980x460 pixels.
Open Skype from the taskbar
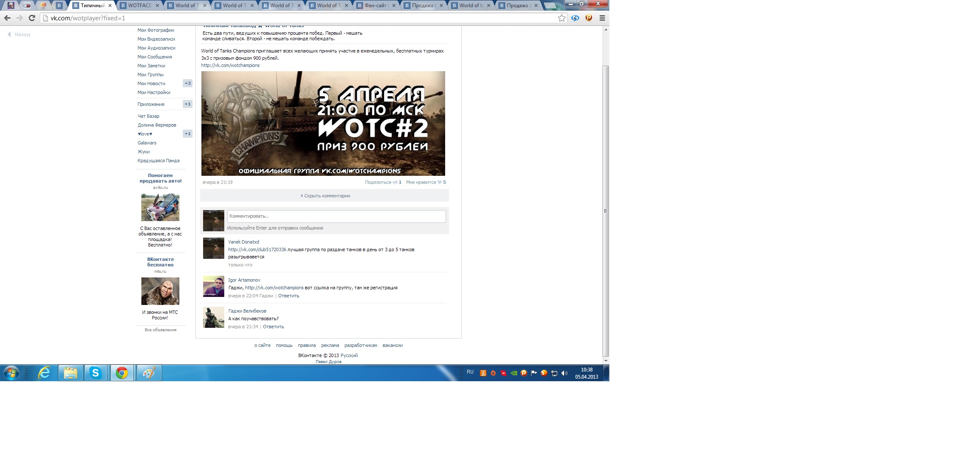pyautogui.click(x=96, y=373)
